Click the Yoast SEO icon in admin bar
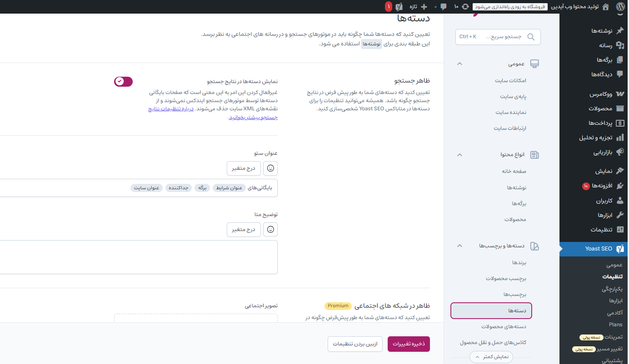The image size is (629, 364). (x=399, y=7)
